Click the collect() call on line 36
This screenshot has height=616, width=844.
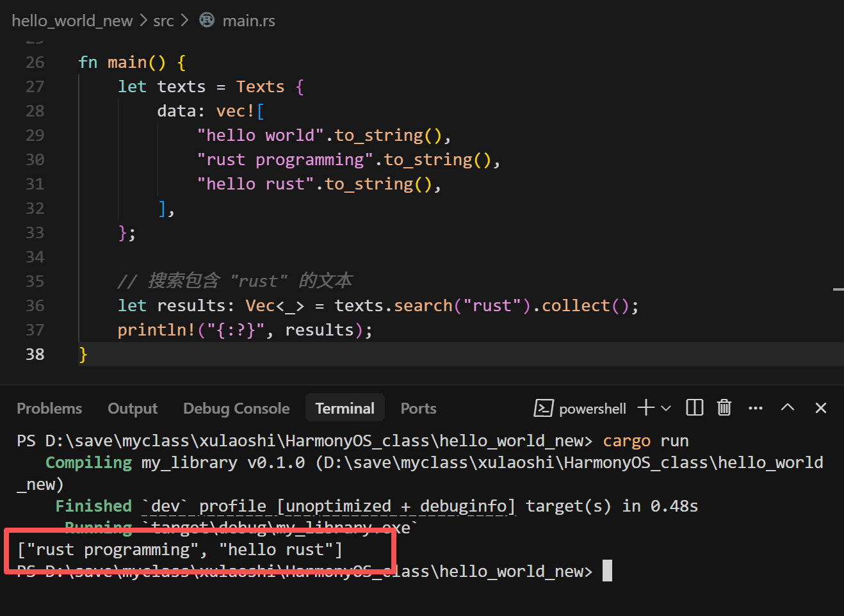pyautogui.click(x=585, y=305)
